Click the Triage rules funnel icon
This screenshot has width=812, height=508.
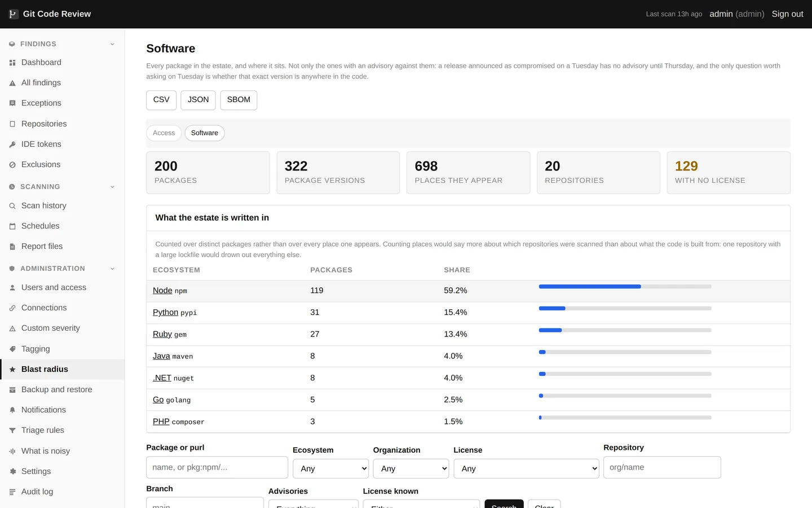click(x=12, y=431)
